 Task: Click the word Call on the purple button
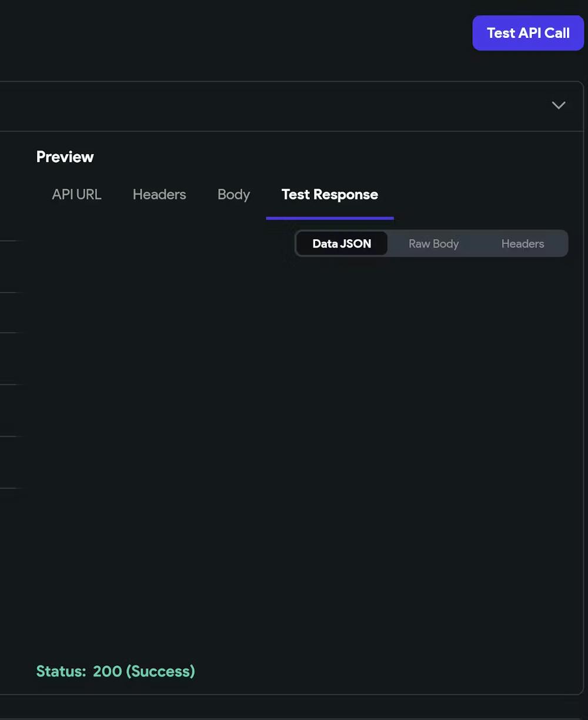(556, 33)
